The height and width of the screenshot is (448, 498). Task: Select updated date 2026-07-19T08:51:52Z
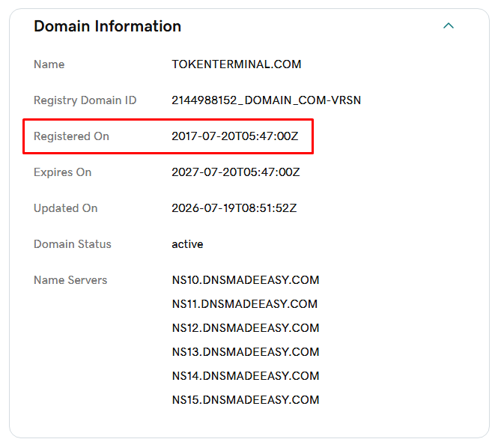(234, 208)
